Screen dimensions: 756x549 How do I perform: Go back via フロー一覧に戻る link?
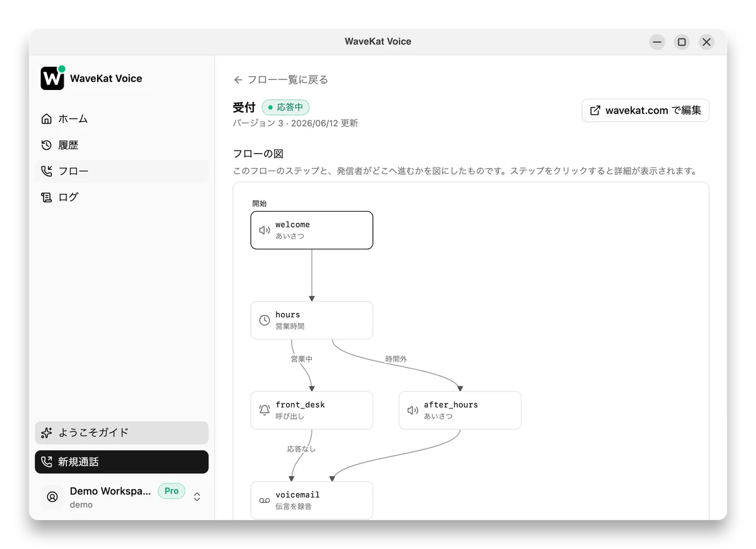281,80
